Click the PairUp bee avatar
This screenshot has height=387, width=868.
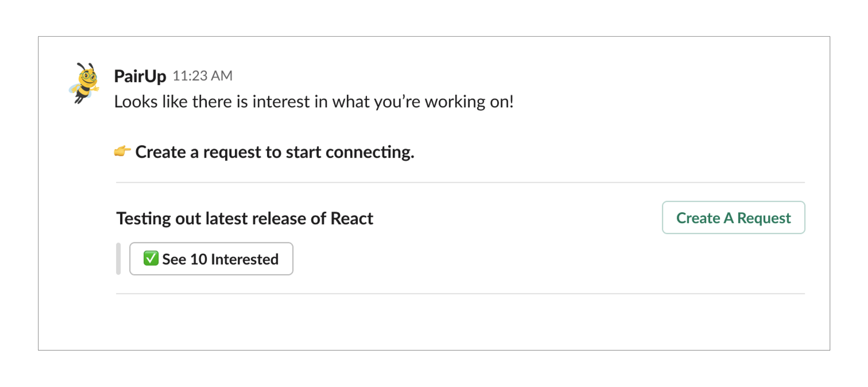click(84, 83)
